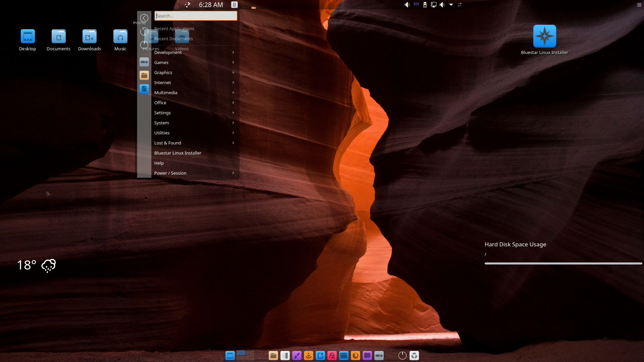
Task: Expand the Multimedia submenu
Action: [x=195, y=93]
